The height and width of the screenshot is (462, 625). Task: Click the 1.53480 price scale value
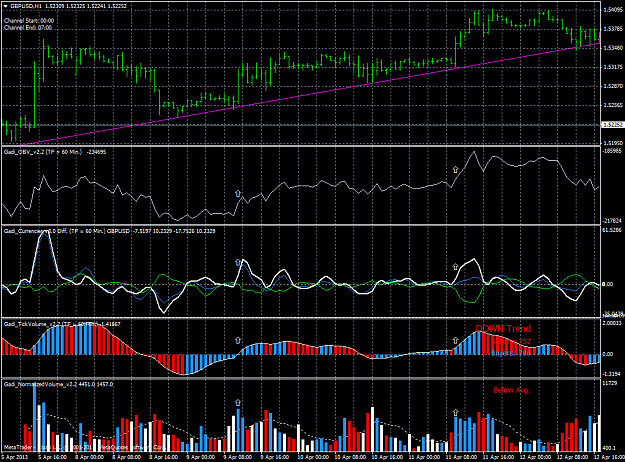click(x=613, y=48)
